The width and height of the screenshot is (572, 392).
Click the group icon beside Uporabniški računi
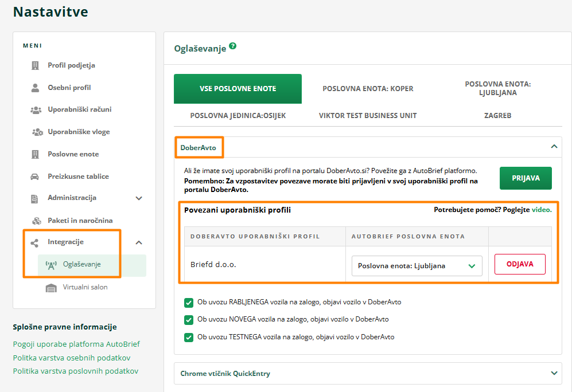[x=36, y=110]
